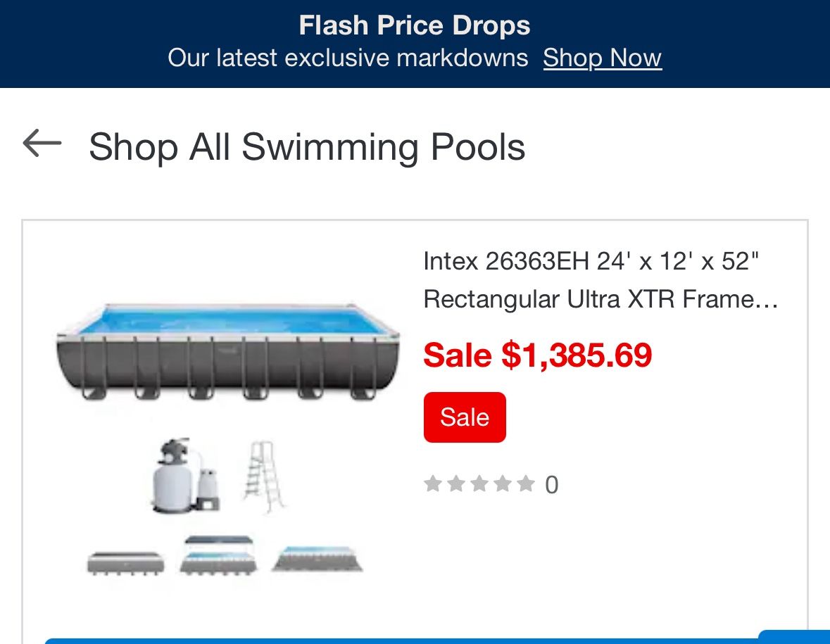The image size is (830, 644).
Task: Click the third rating star
Action: [479, 484]
